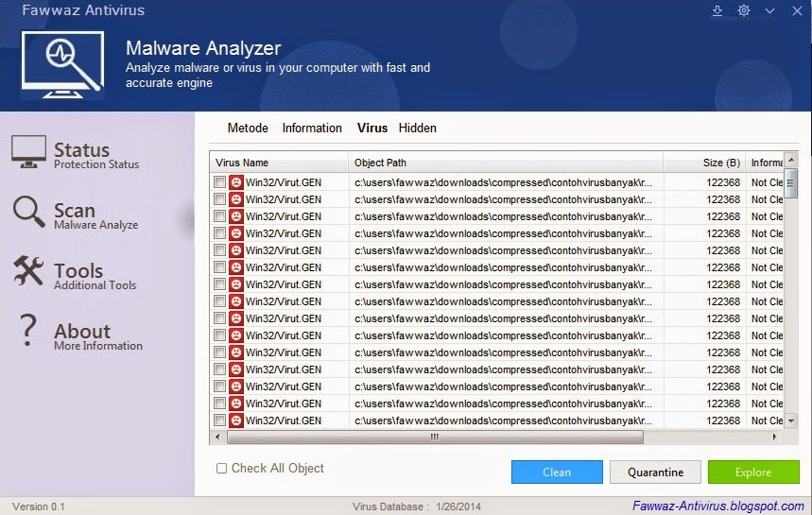Click the vertical scrollbar thumb of the virus list
The height and width of the screenshot is (515, 812).
click(791, 182)
